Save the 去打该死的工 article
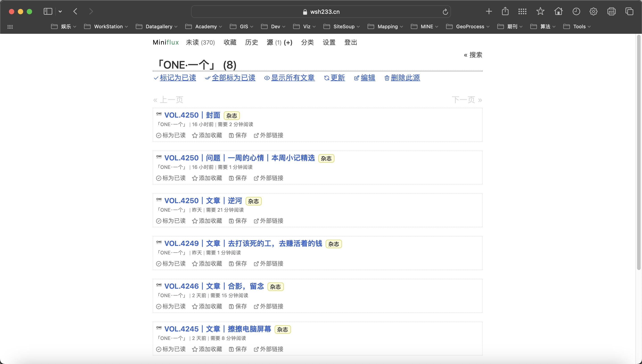The width and height of the screenshot is (642, 364). [238, 264]
